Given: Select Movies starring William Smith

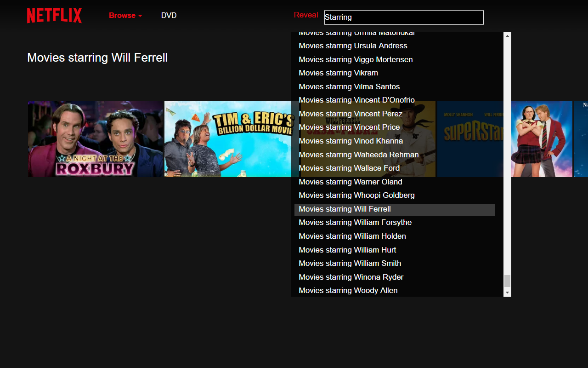Looking at the screenshot, I should tap(395, 263).
